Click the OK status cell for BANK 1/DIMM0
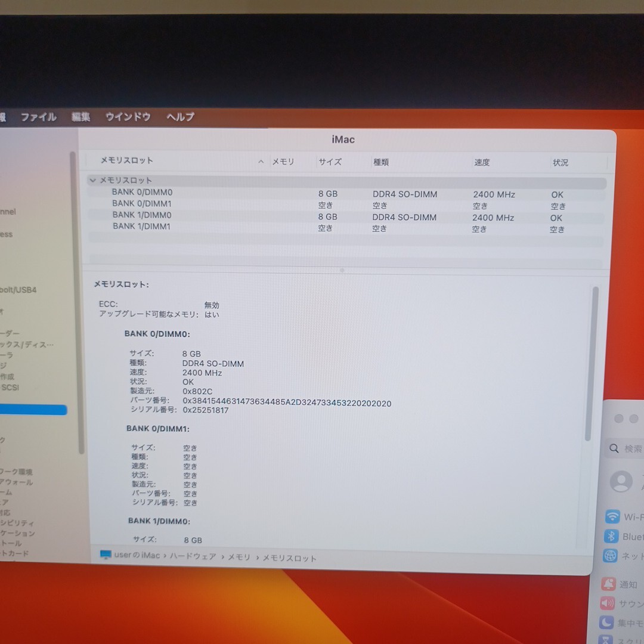Image resolution: width=644 pixels, height=644 pixels. click(x=556, y=218)
